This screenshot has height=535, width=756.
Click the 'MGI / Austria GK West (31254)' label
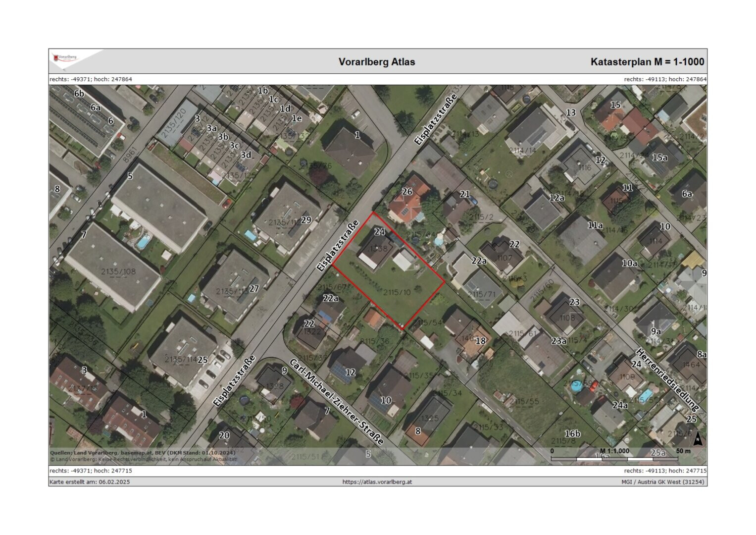(663, 481)
